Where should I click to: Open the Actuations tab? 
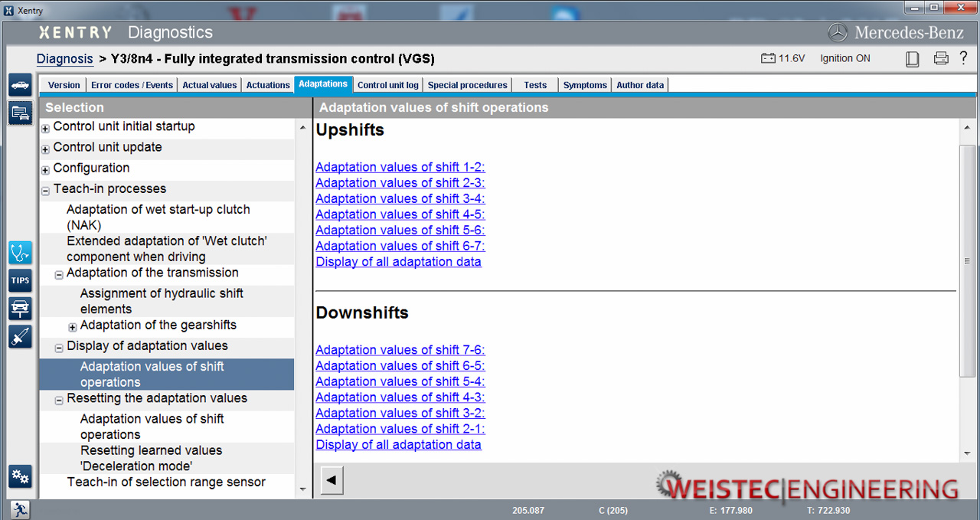[x=268, y=85]
